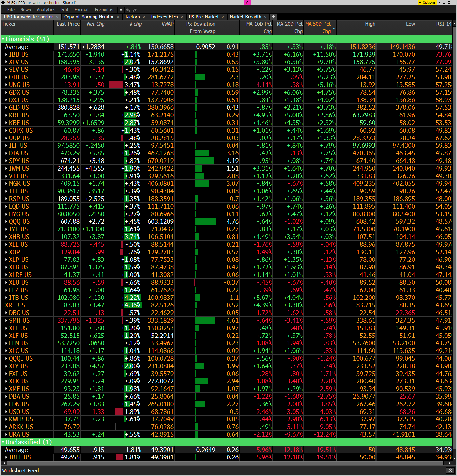Expand the IBB US row
457x476 pixels.
point(6,55)
